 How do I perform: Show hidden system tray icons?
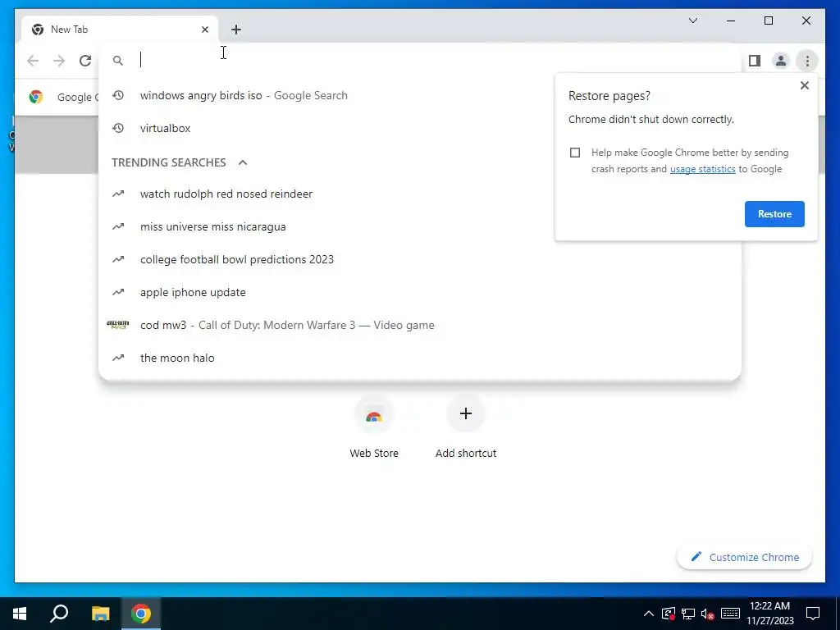click(648, 614)
